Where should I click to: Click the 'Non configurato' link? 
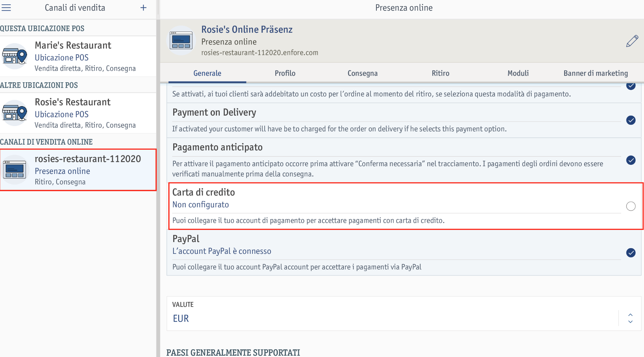(x=201, y=205)
